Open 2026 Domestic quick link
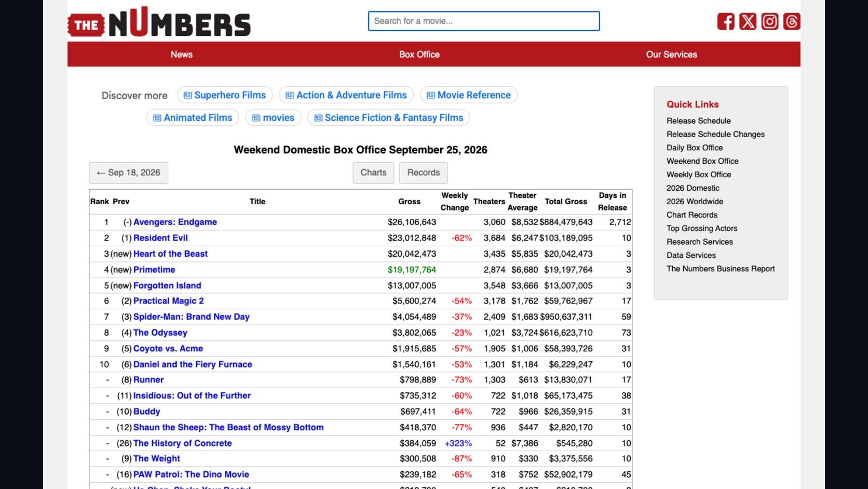This screenshot has width=868, height=489. point(693,188)
